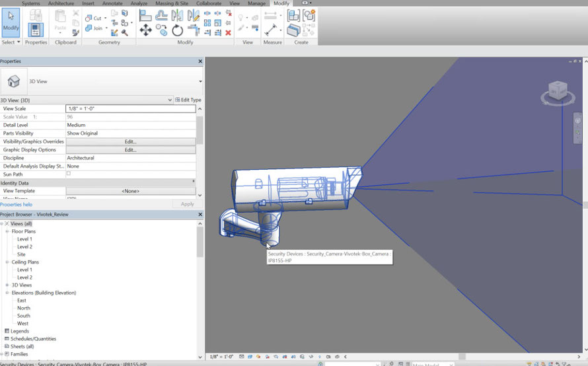Open the Properties help link
The image size is (588, 366).
[16, 204]
